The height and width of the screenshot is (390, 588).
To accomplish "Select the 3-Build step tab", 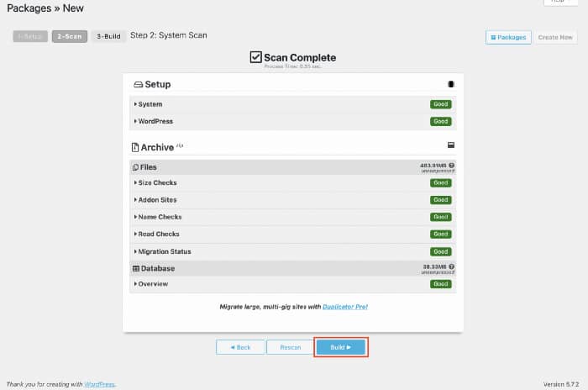I will [x=108, y=37].
